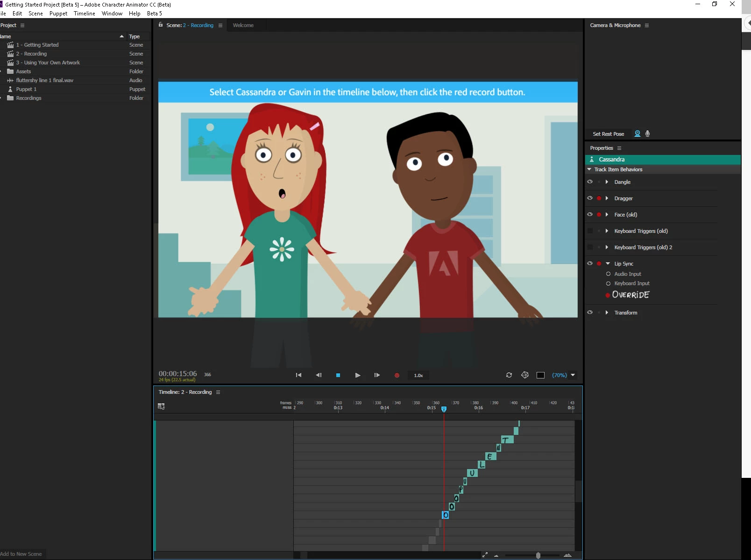
Task: Arm the Keyboard Input parameter circle
Action: pyautogui.click(x=608, y=283)
